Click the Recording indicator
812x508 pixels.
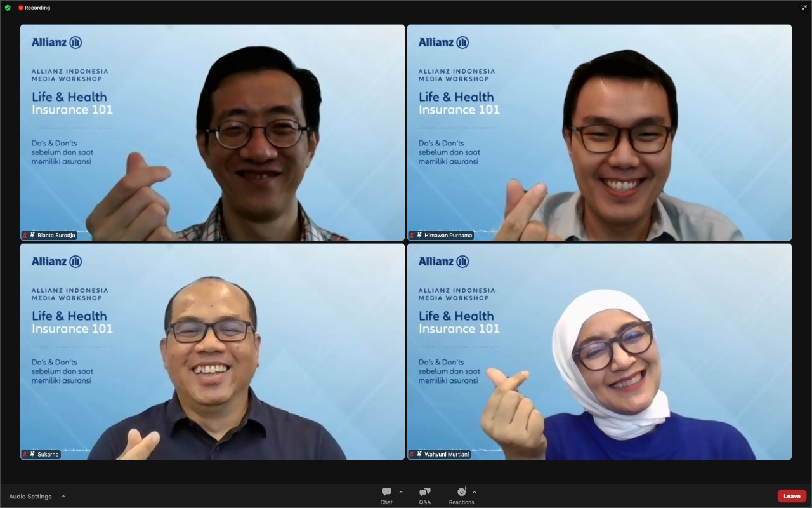(34, 8)
